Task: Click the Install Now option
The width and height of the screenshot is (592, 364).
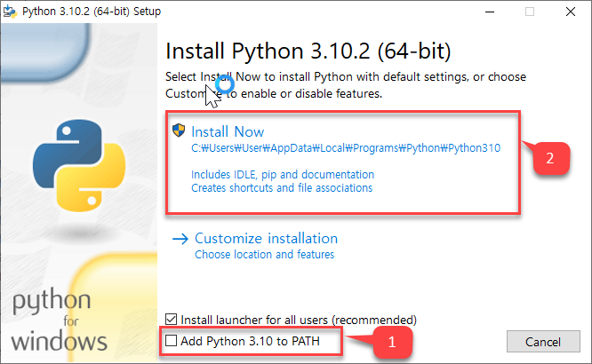Action: [x=228, y=132]
